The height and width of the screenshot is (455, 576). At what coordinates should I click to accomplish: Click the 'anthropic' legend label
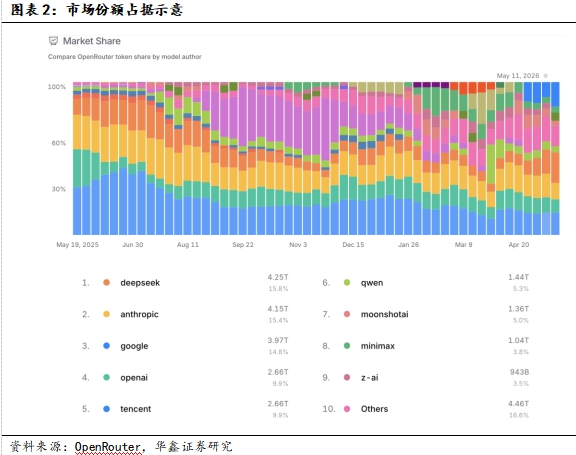click(x=139, y=314)
